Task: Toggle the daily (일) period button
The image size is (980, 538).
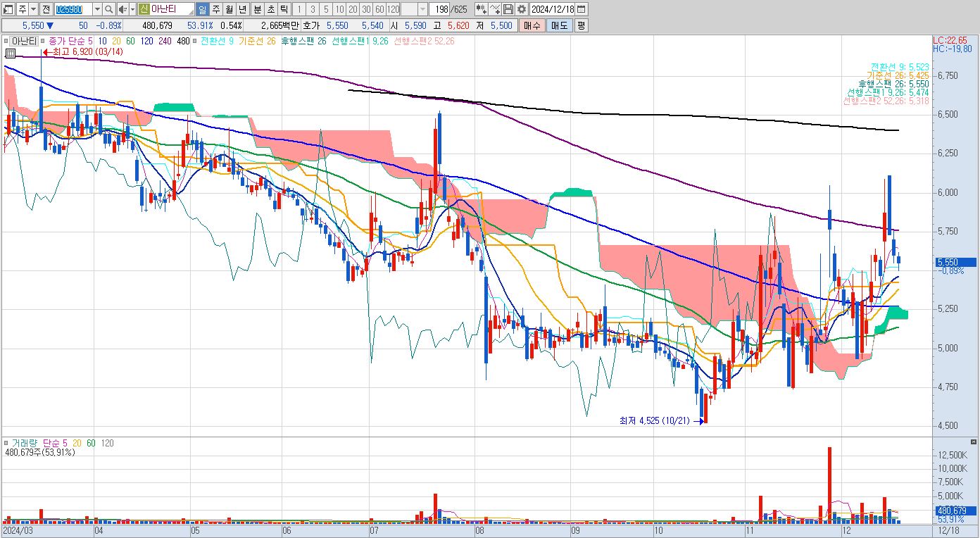Action: click(x=202, y=9)
